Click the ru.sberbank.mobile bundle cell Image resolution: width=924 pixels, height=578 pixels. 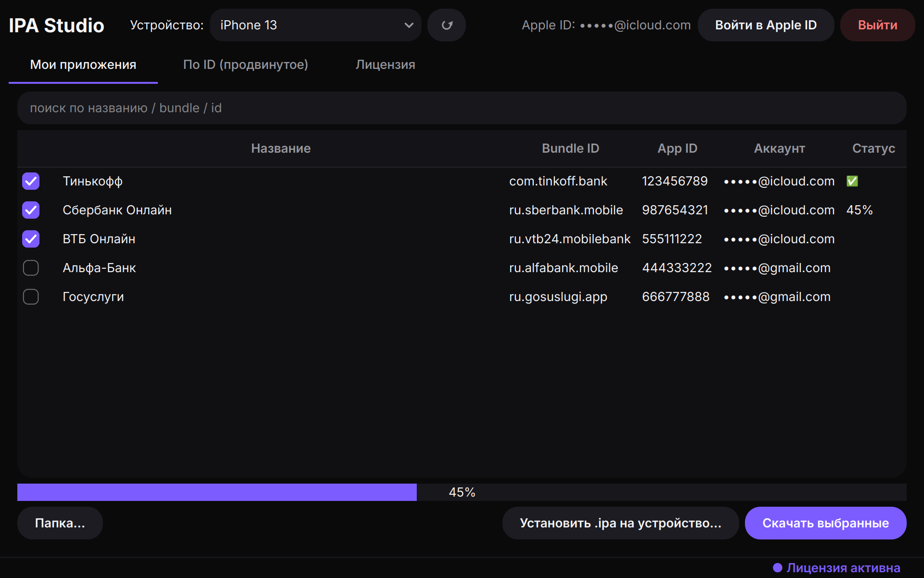coord(566,210)
